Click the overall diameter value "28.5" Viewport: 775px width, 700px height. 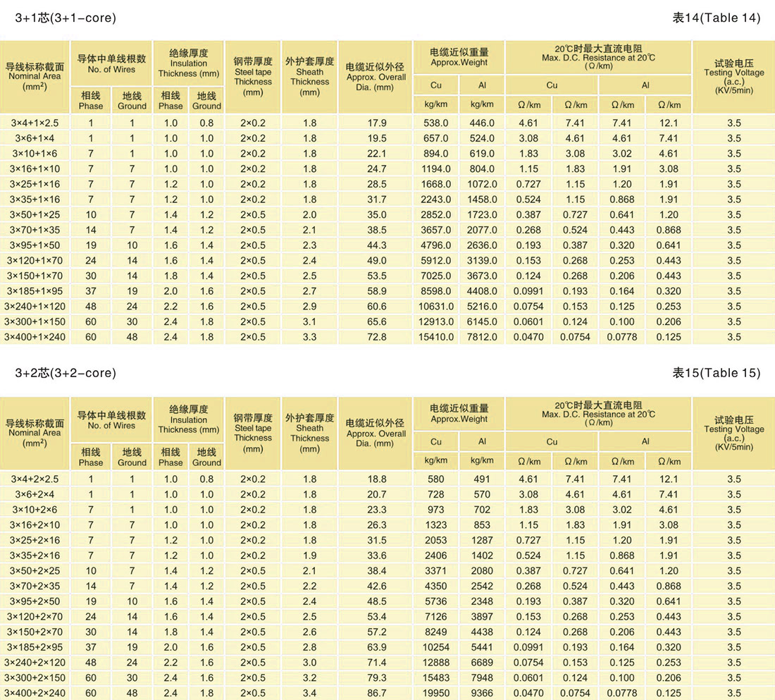coord(377,184)
